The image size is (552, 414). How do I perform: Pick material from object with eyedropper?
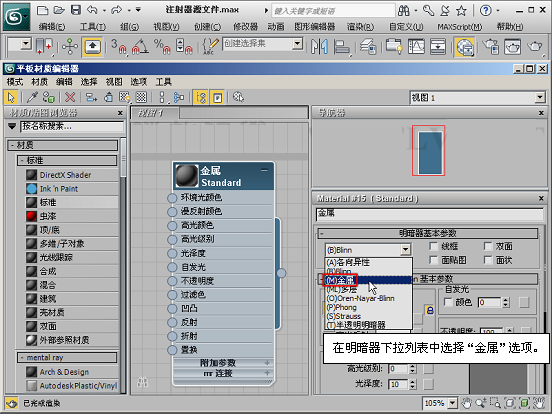(32, 97)
